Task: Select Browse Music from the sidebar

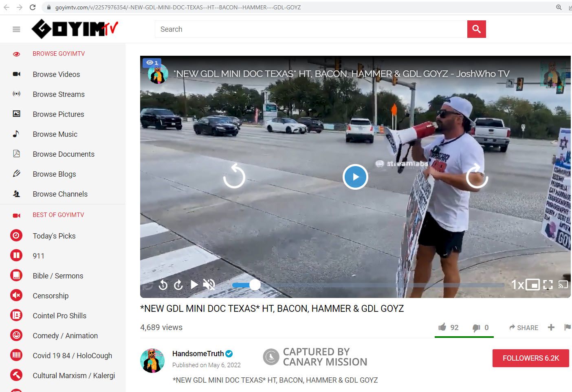Action: (55, 134)
